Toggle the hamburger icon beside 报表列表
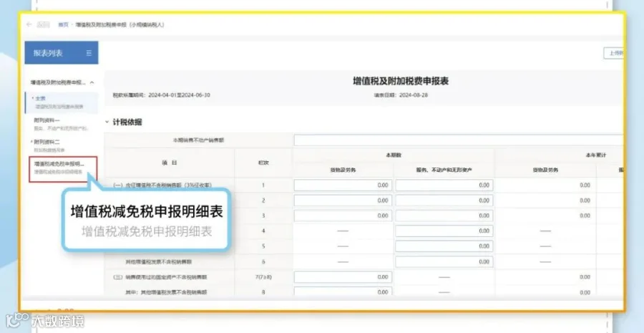This screenshot has width=644, height=333. click(89, 53)
